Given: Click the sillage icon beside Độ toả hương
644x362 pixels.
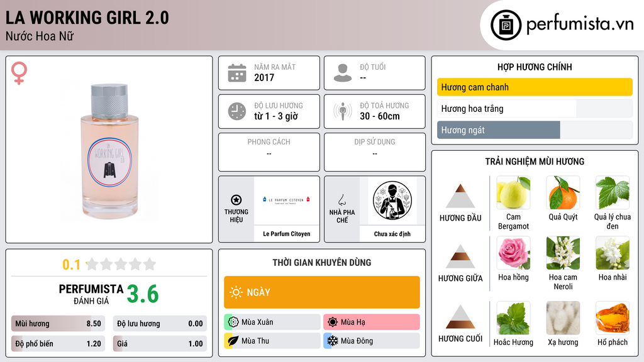Looking at the screenshot, I should pyautogui.click(x=343, y=111).
